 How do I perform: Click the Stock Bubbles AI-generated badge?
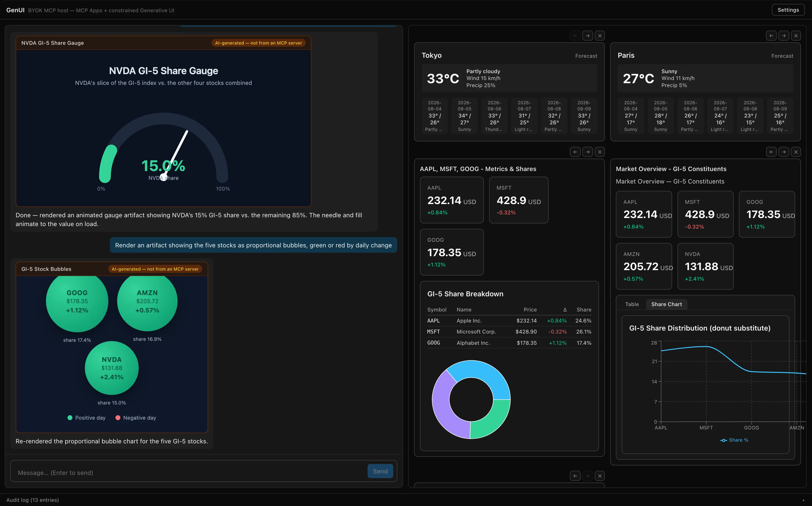155,269
